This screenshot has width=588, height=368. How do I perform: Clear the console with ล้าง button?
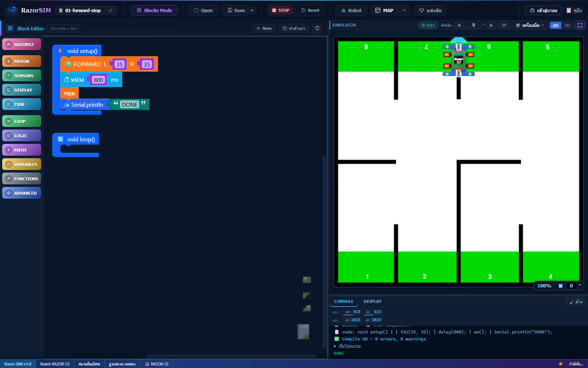click(576, 302)
